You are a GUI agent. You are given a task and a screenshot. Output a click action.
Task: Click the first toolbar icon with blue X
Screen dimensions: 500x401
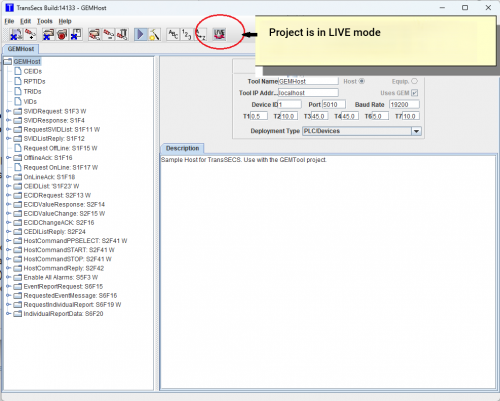tap(16, 34)
